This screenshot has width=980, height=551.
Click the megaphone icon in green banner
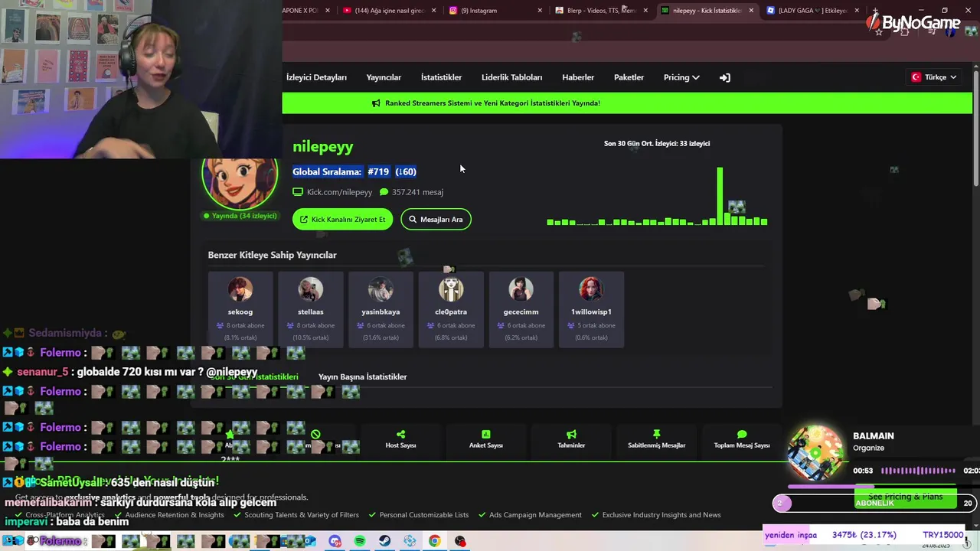376,103
